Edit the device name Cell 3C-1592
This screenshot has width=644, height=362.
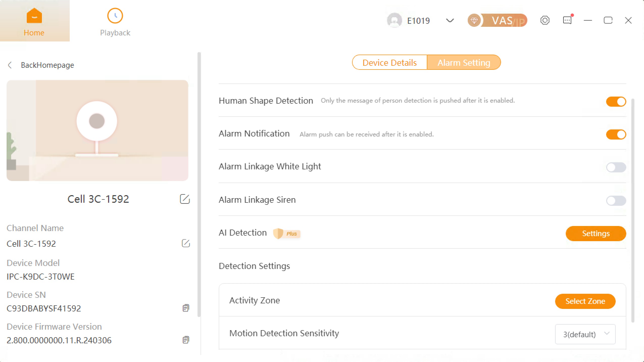pyautogui.click(x=185, y=199)
